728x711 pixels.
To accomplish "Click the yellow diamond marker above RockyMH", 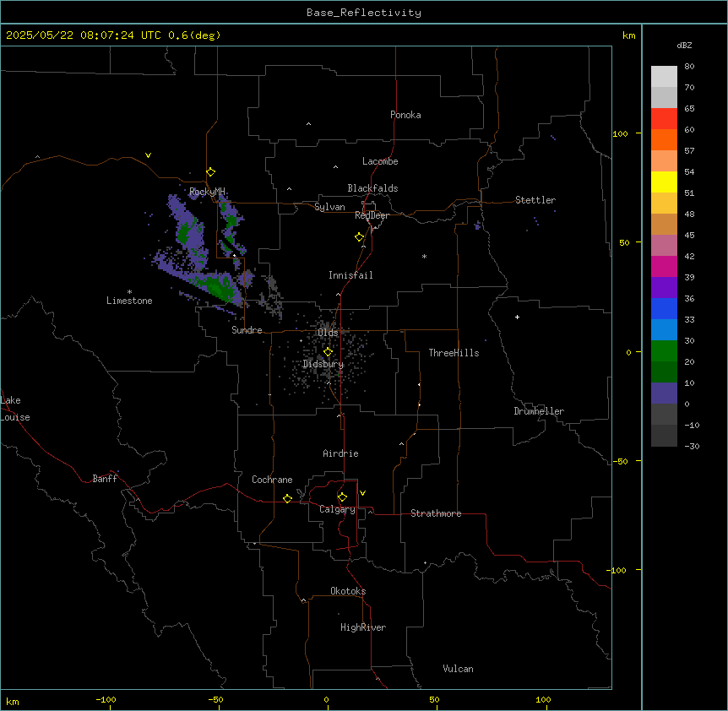I will (210, 172).
